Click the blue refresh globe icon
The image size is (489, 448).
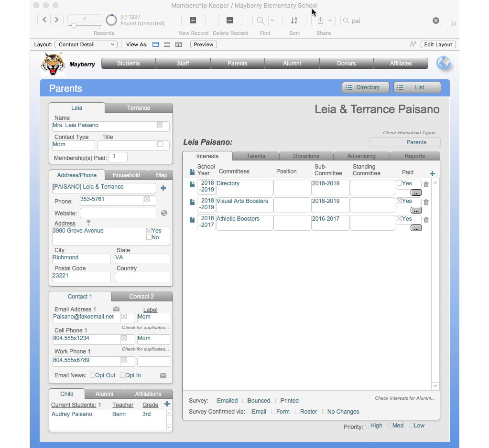point(443,63)
